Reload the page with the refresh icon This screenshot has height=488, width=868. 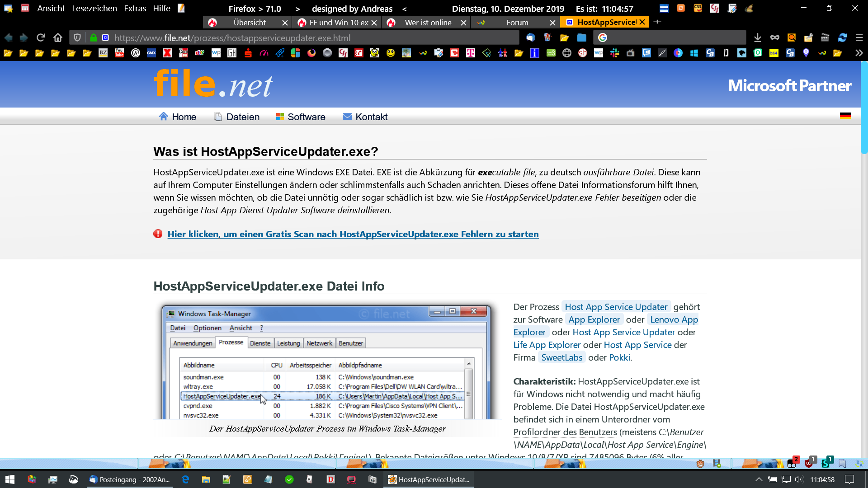[41, 38]
